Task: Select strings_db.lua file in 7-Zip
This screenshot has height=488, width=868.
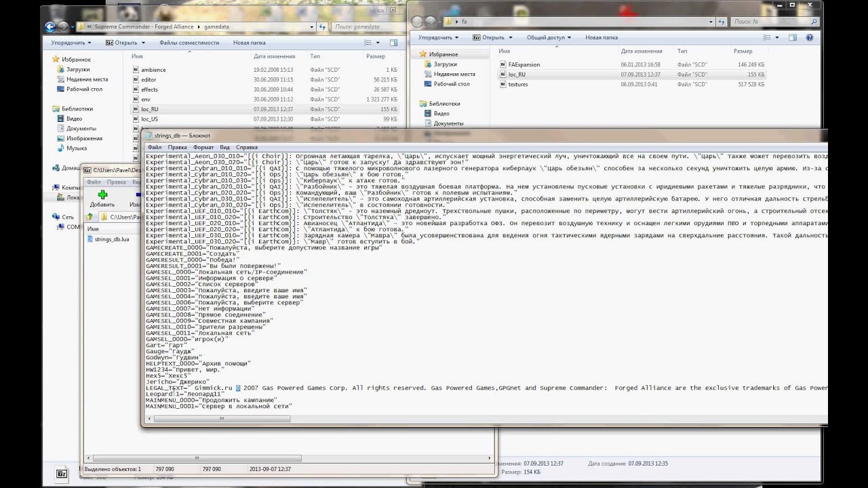Action: tap(108, 239)
